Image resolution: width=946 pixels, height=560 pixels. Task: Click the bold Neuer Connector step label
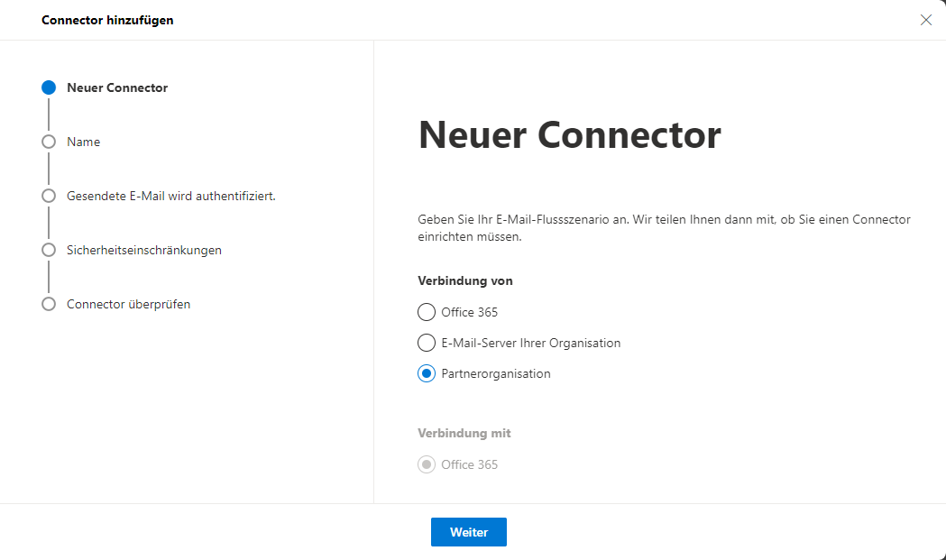(117, 87)
